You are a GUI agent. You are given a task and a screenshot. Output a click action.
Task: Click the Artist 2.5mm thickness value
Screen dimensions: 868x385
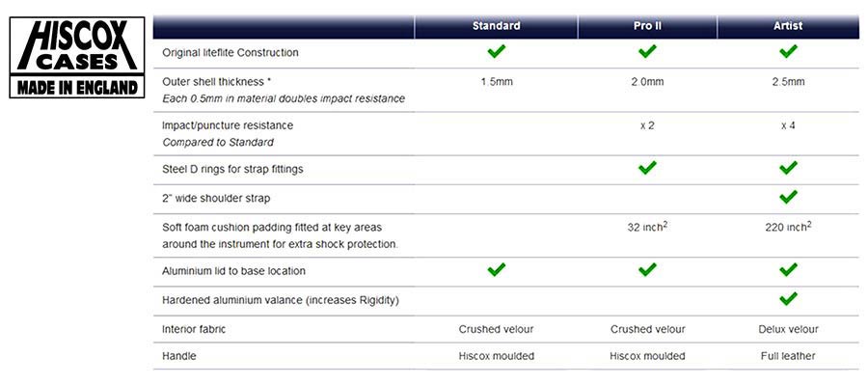click(x=788, y=81)
